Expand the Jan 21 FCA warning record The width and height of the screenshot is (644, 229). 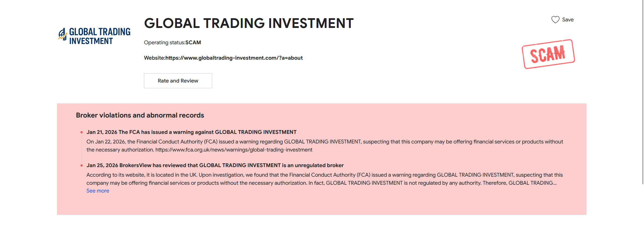pos(192,132)
